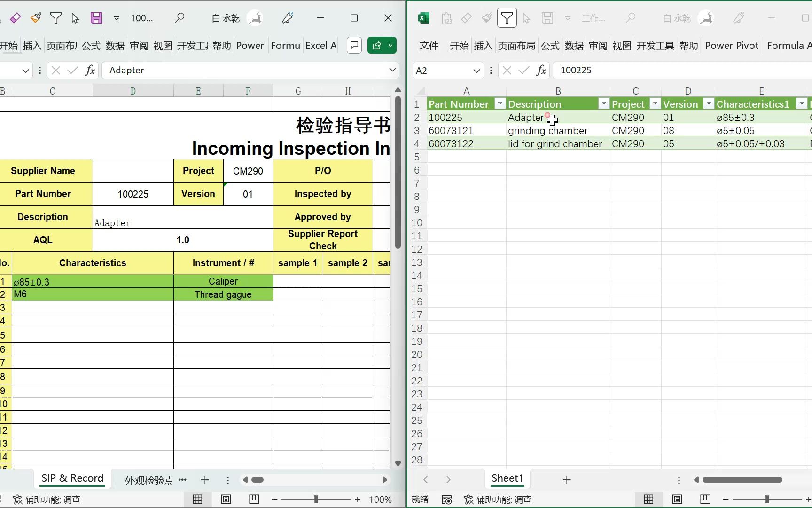This screenshot has width=812, height=508.
Task: Open filter dropdown on Characteristics1 column
Action: tap(801, 103)
